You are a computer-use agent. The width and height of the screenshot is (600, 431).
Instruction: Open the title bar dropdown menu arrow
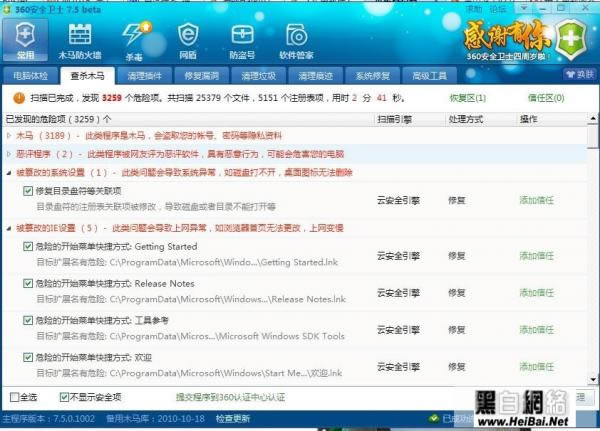click(x=524, y=8)
